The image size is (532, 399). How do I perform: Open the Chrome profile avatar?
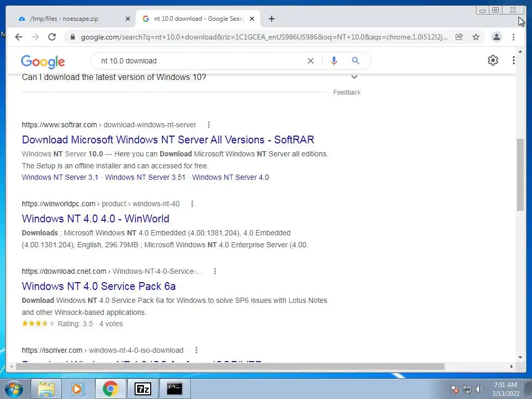pyautogui.click(x=496, y=37)
